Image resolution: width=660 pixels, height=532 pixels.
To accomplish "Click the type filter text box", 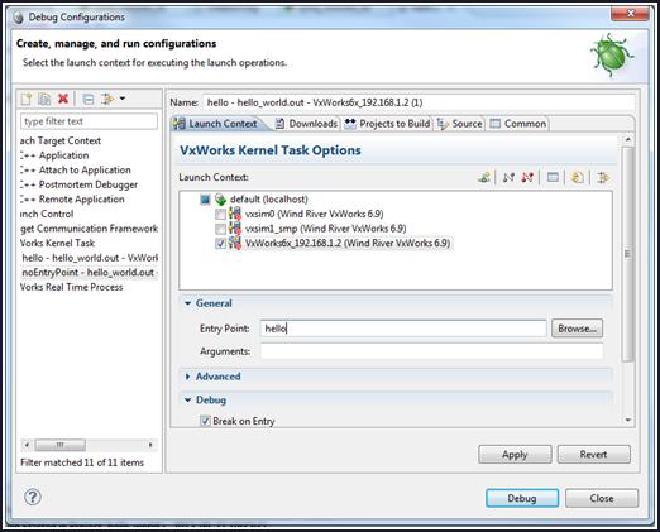I will [x=89, y=121].
